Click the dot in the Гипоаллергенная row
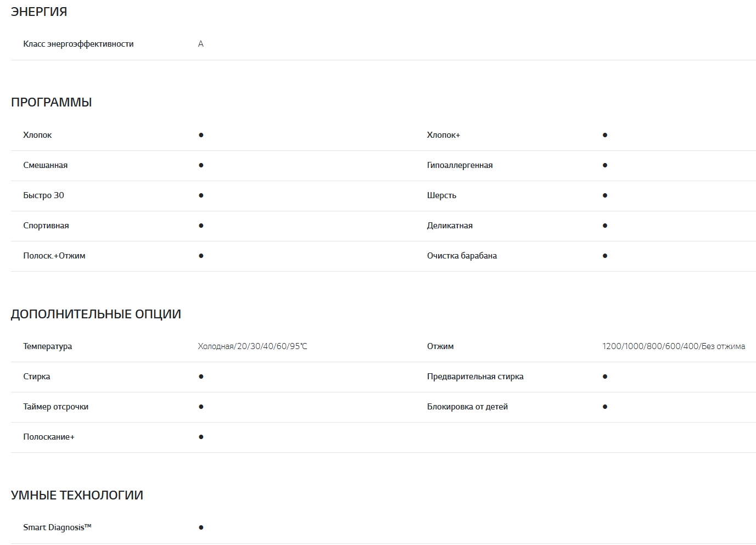 point(605,165)
